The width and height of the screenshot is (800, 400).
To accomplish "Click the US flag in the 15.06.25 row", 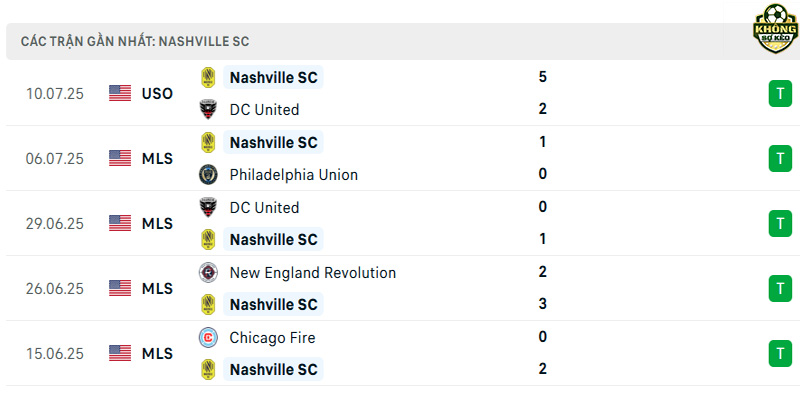I will pos(120,353).
